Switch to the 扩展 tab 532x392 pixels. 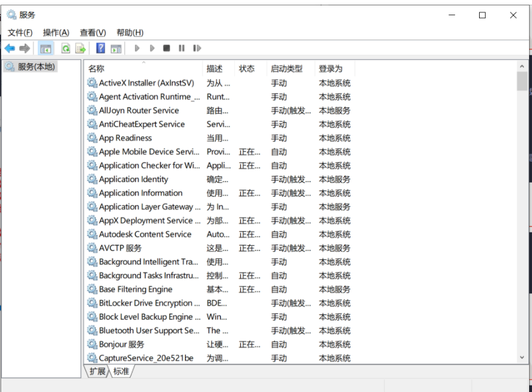pos(97,371)
